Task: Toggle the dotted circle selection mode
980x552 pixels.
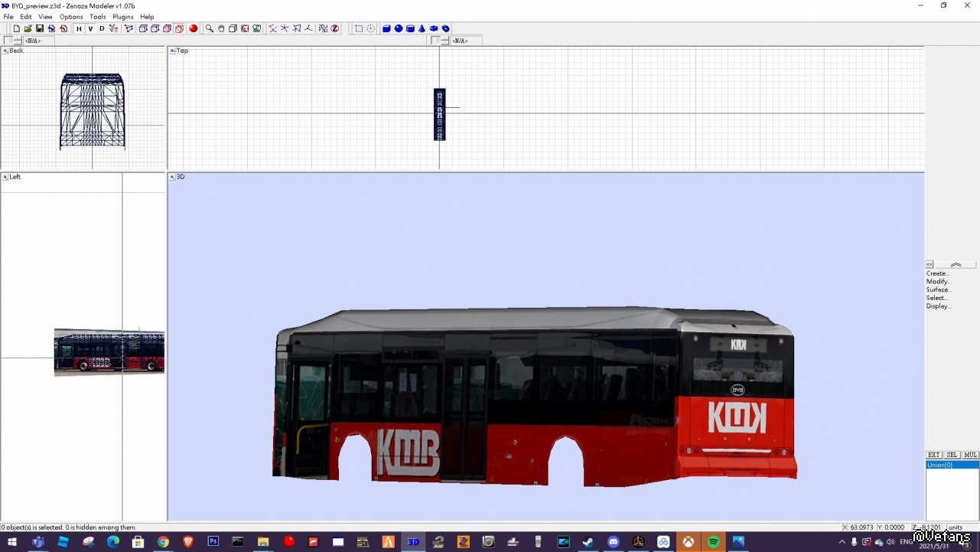Action: click(x=371, y=28)
